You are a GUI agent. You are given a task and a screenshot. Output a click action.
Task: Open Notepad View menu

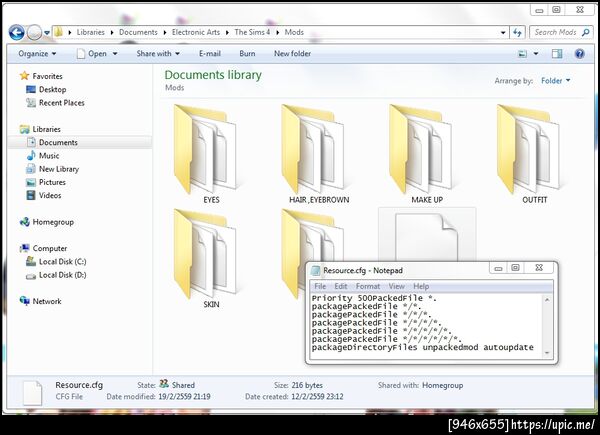click(x=396, y=286)
